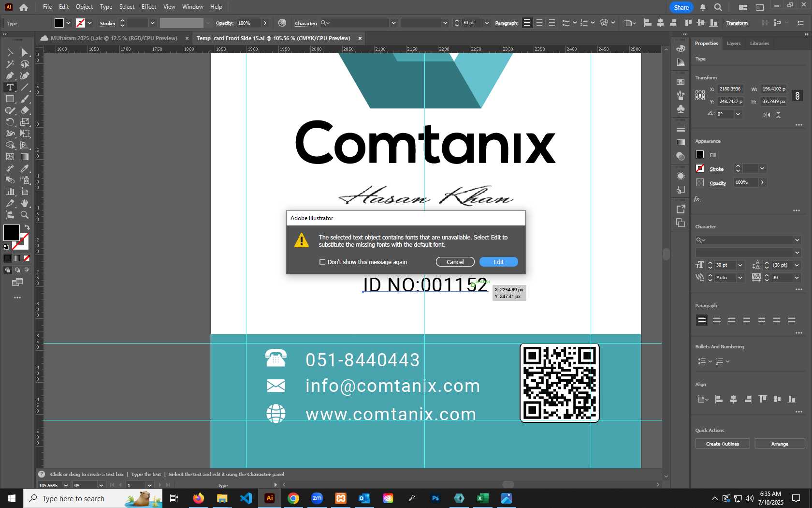Select the Line Segment tool
Viewport: 812px width, 508px height.
25,87
